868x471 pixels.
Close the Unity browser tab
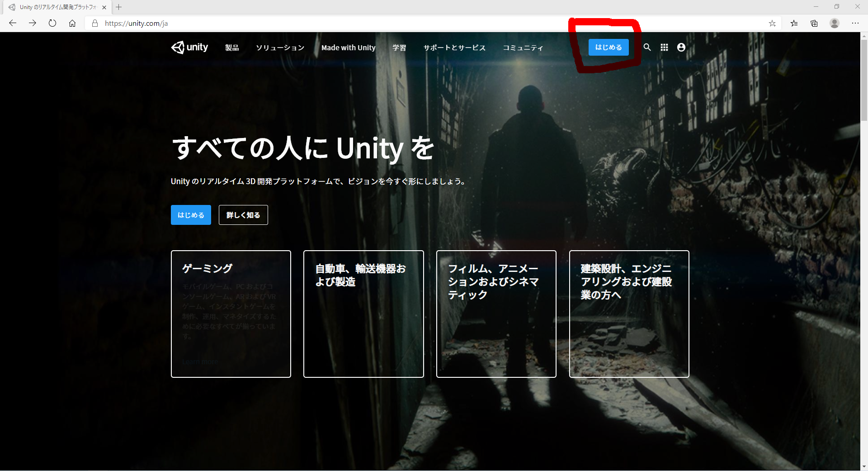pyautogui.click(x=104, y=7)
